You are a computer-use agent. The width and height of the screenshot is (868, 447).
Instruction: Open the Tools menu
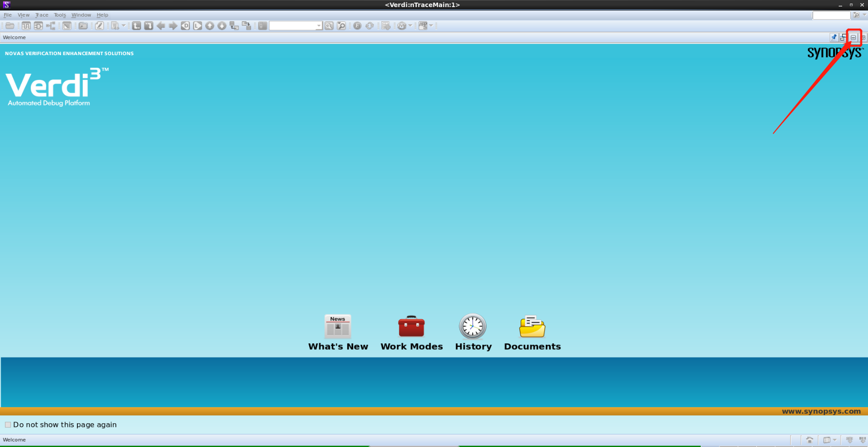pyautogui.click(x=60, y=15)
